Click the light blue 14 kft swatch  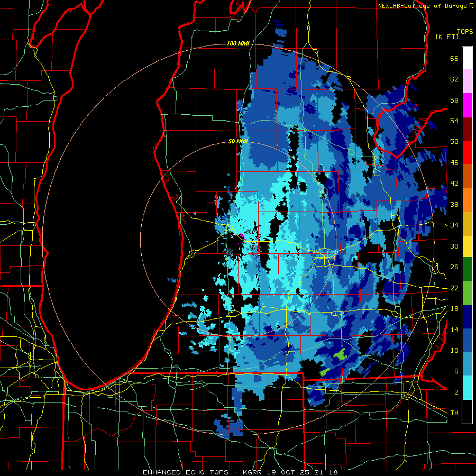tap(467, 364)
